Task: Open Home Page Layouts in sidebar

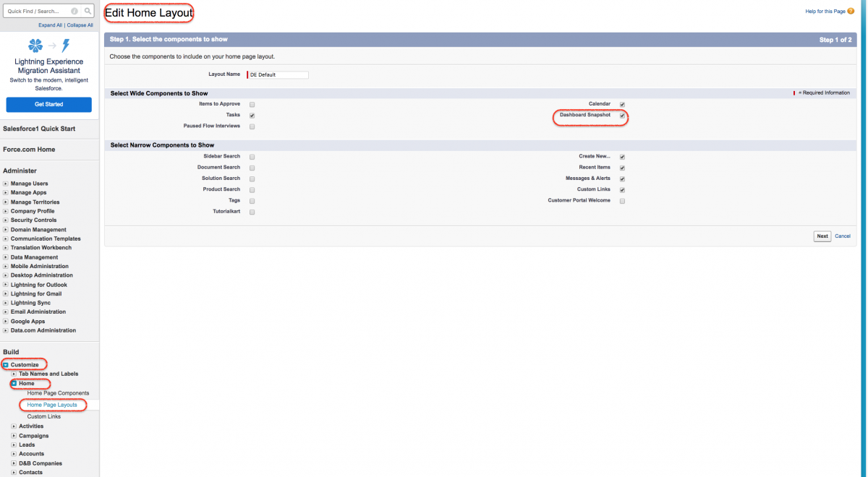Action: click(52, 405)
